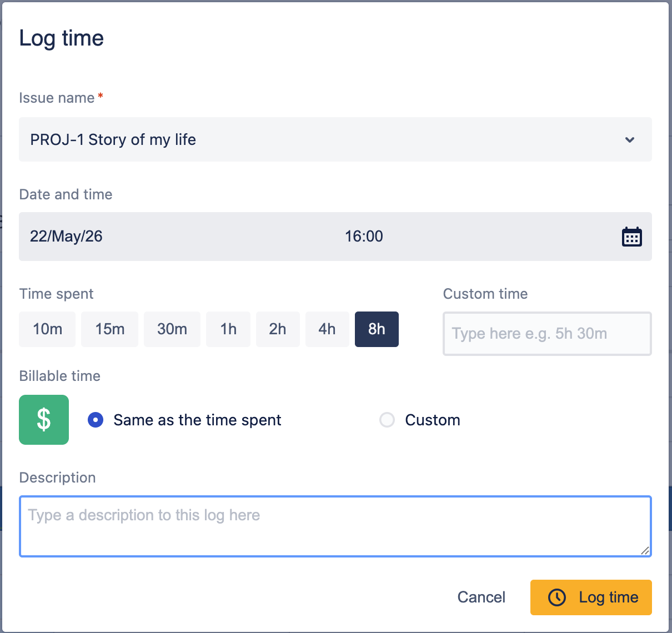Focus the Custom time input field
This screenshot has width=672, height=633.
547,334
